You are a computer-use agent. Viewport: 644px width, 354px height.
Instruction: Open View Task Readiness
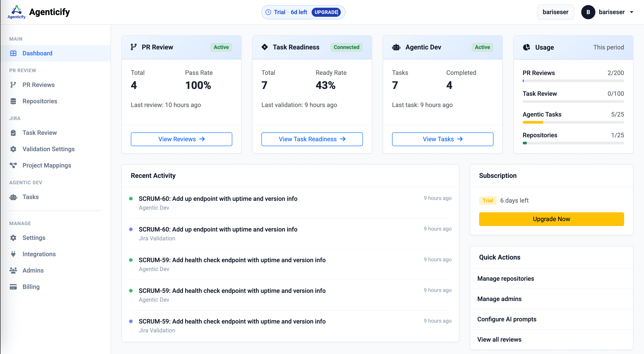click(312, 139)
